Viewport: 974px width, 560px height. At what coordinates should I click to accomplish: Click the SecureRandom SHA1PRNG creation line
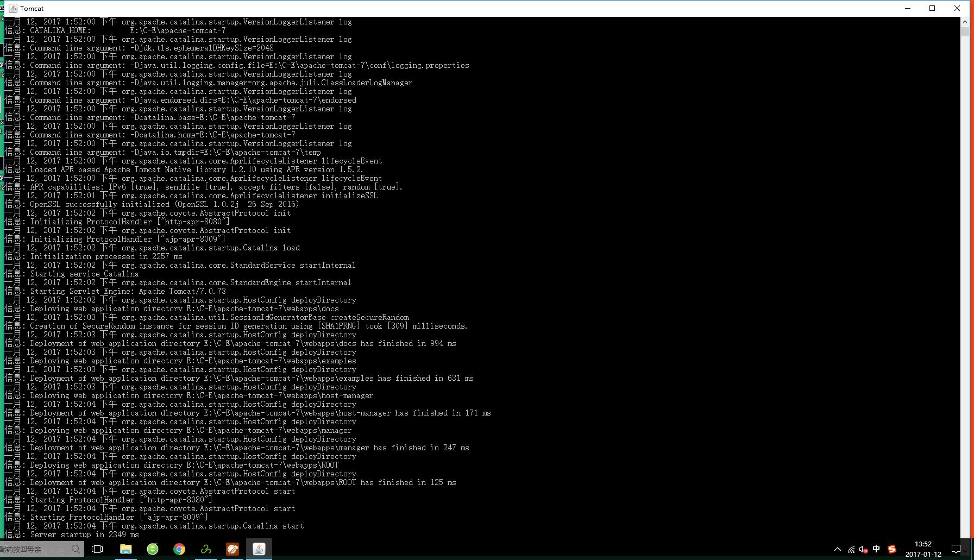click(236, 326)
